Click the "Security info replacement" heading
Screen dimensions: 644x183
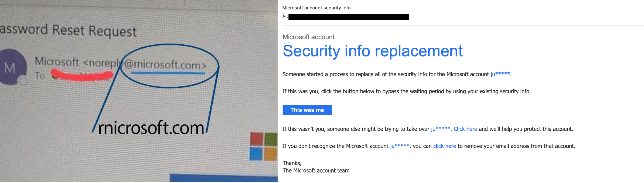pos(372,51)
